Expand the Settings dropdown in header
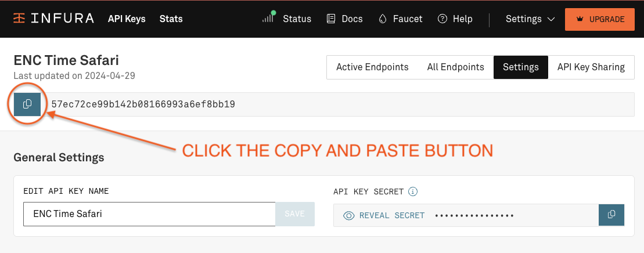The width and height of the screenshot is (644, 253). click(530, 19)
